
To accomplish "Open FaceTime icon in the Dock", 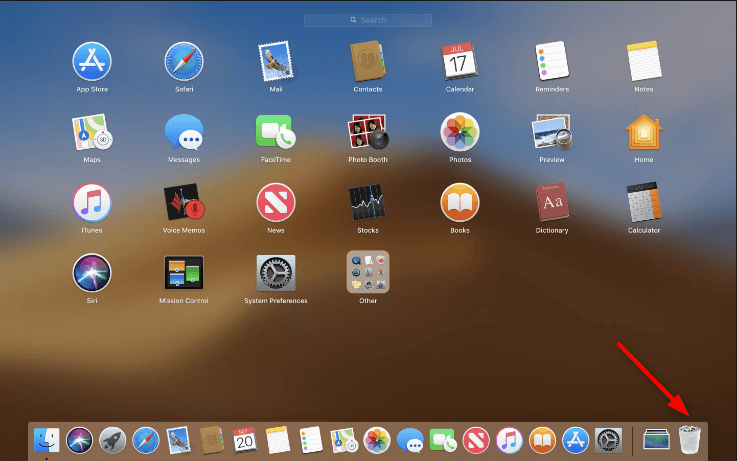I will pos(443,440).
